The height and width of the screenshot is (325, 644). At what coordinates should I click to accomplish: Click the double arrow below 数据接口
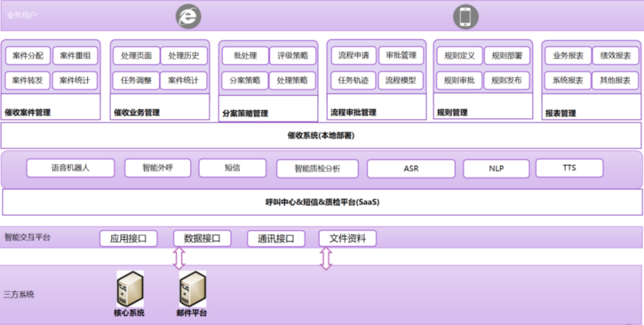pyautogui.click(x=179, y=258)
